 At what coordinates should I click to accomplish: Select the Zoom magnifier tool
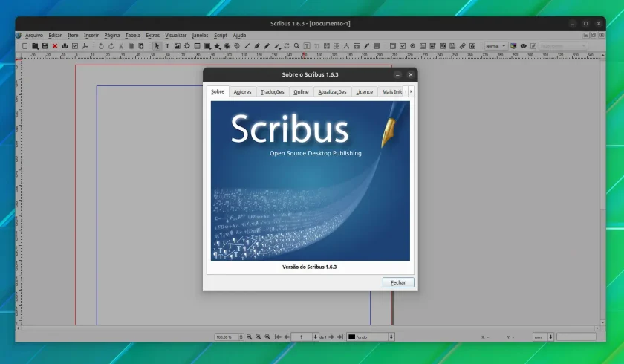click(296, 46)
